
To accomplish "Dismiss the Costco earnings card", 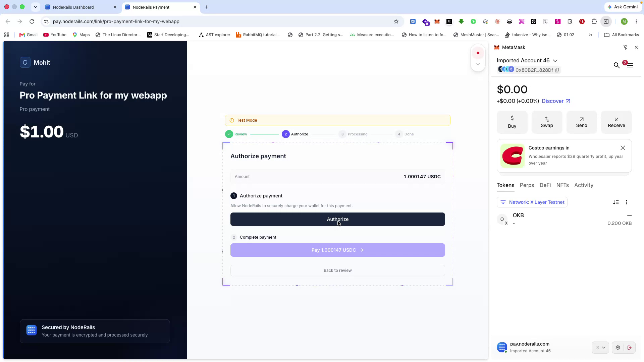I will (623, 148).
